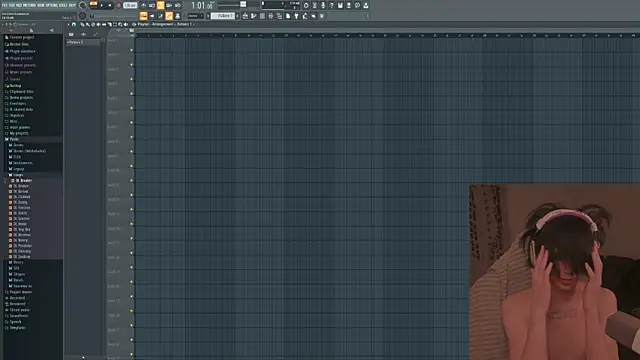Select the Delete tool in playlist toolbar
The image size is (640, 360).
pyautogui.click(x=93, y=24)
